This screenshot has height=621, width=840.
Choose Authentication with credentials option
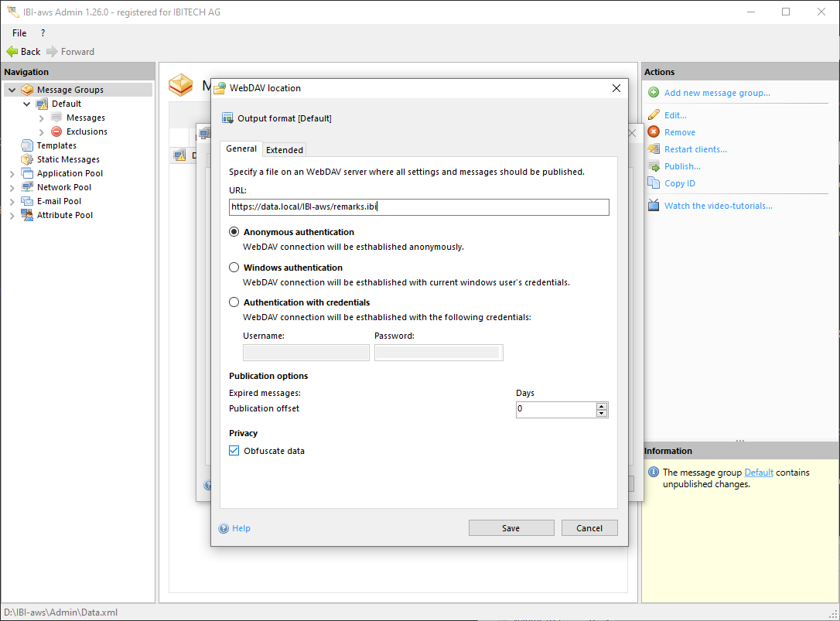click(x=234, y=302)
